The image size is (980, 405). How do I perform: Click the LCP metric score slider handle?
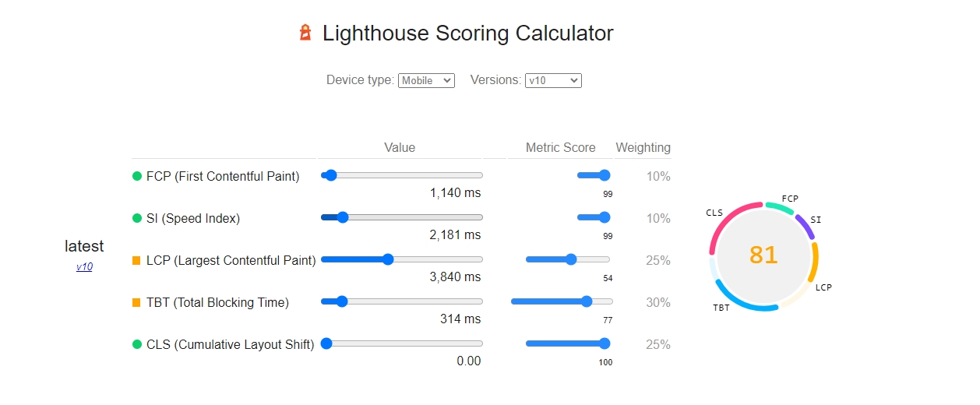pyautogui.click(x=570, y=259)
